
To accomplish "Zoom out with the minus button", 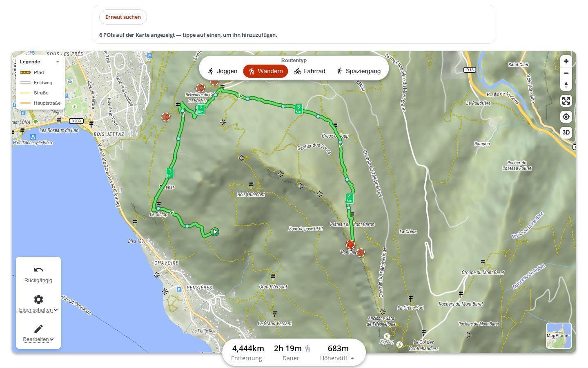I will [566, 73].
